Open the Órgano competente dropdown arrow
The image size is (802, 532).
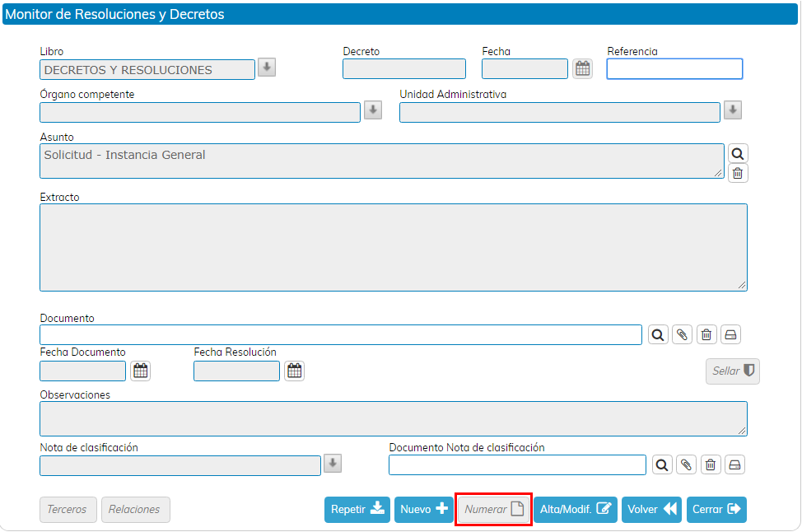[x=373, y=110]
